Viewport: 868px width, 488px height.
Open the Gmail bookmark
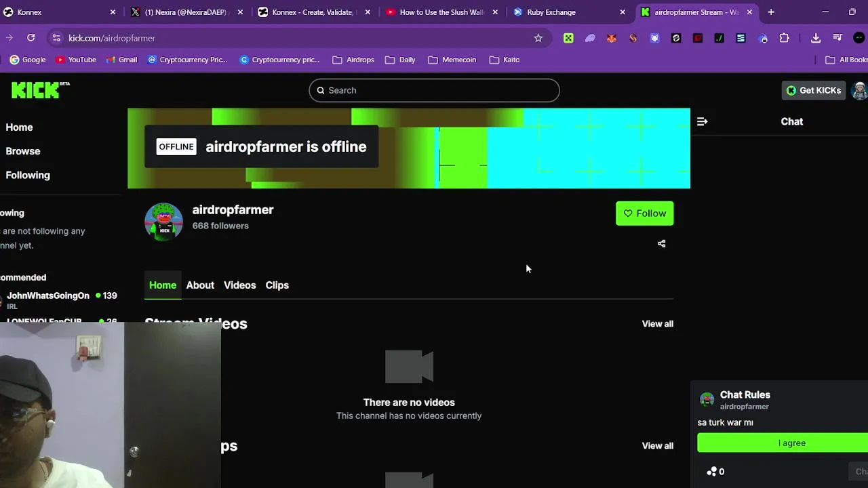121,60
